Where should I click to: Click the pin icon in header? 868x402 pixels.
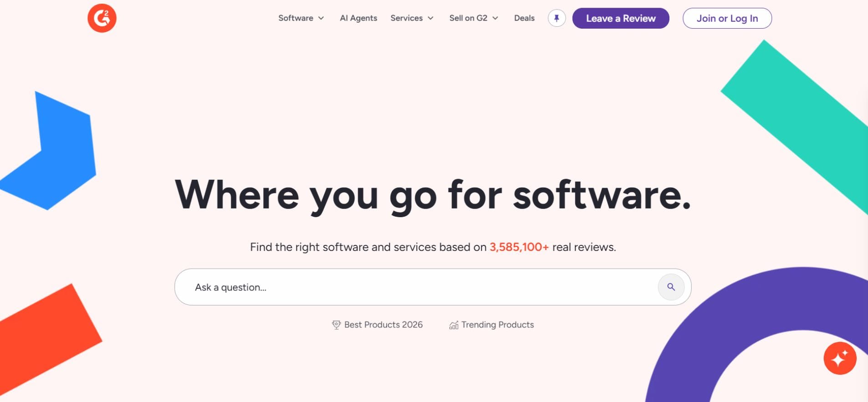(557, 18)
